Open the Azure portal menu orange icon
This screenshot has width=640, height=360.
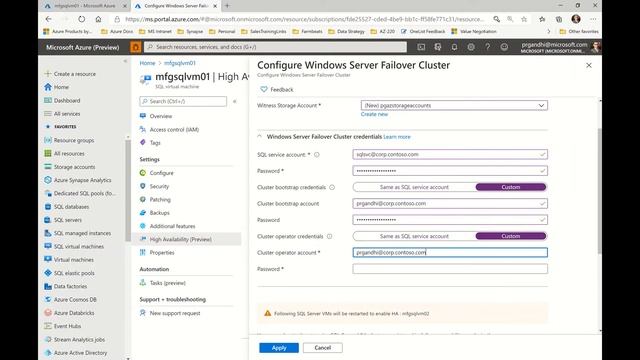(135, 47)
